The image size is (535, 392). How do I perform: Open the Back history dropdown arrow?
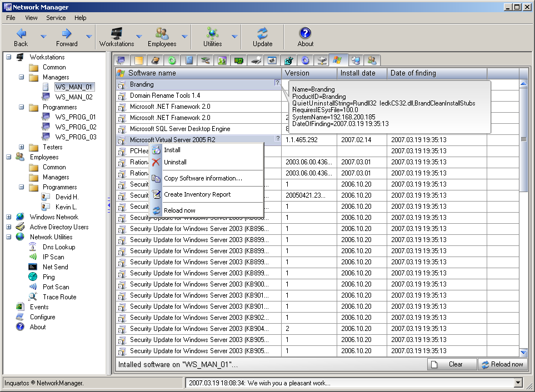click(x=44, y=36)
